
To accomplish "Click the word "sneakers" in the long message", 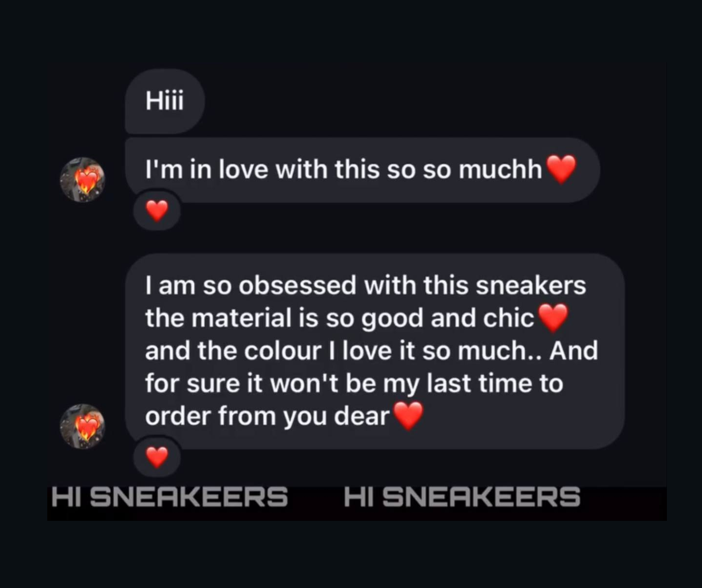I will coord(531,285).
